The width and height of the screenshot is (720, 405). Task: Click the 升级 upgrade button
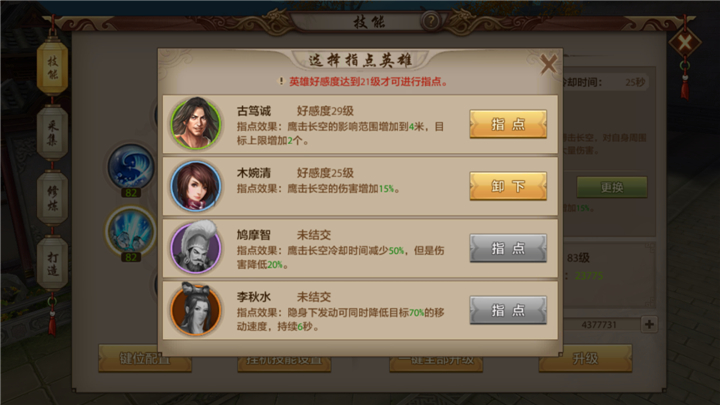585,358
